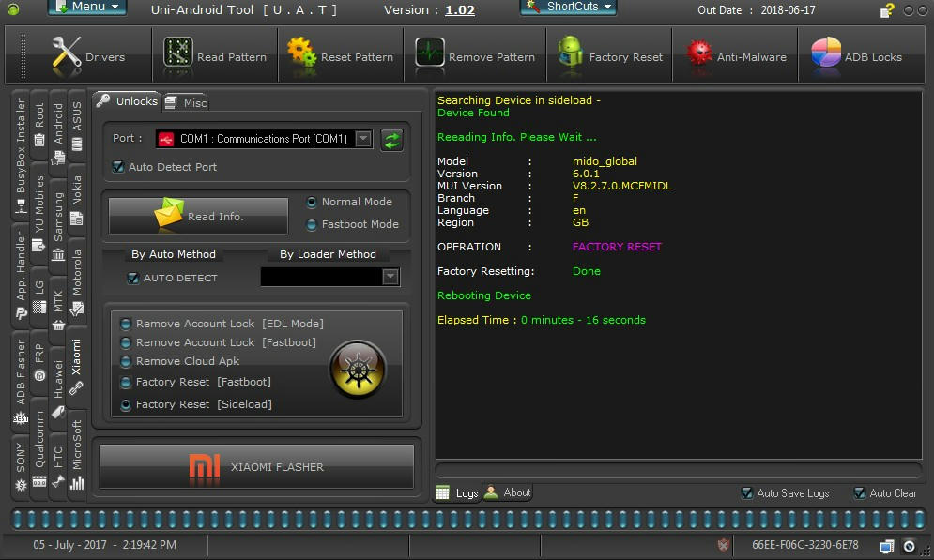934x560 pixels.
Task: Click the hardware ID 66EE-F06C-3230-6E78
Action: [805, 545]
